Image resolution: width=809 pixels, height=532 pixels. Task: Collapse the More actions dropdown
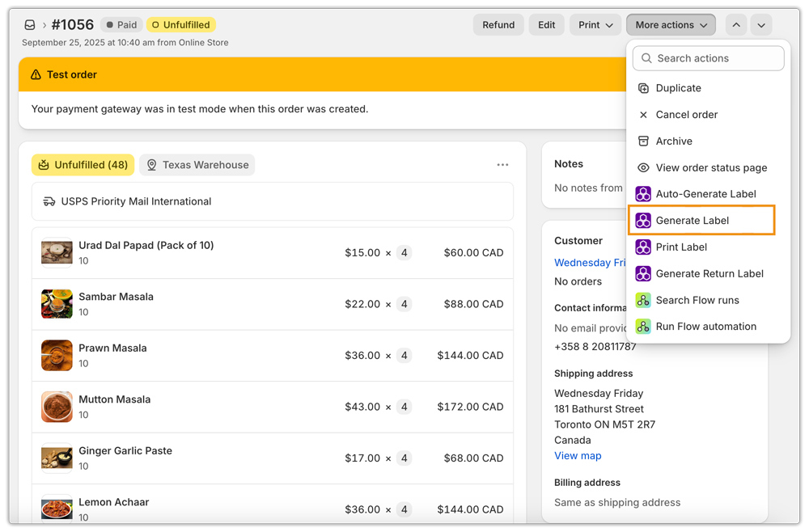671,25
